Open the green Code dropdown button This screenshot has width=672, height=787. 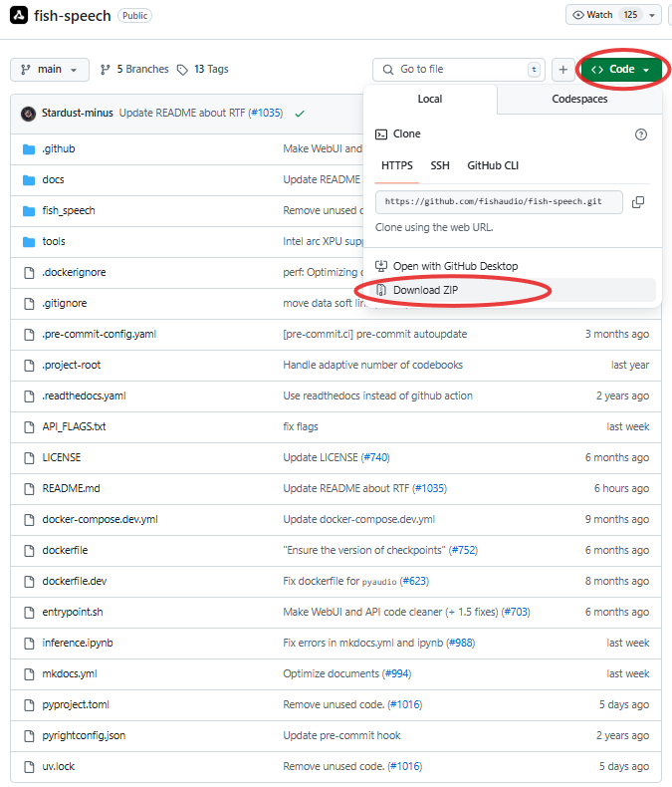coord(622,70)
